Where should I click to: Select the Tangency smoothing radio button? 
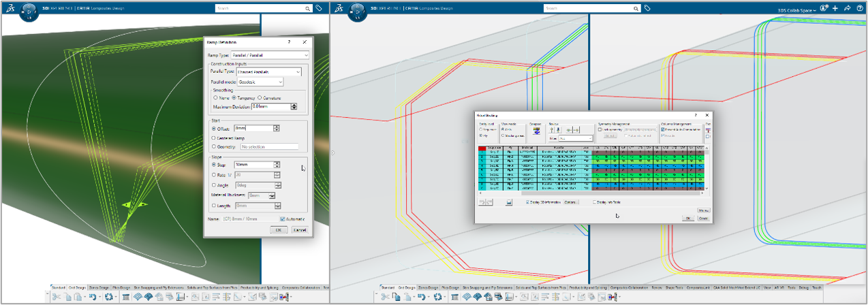point(235,98)
